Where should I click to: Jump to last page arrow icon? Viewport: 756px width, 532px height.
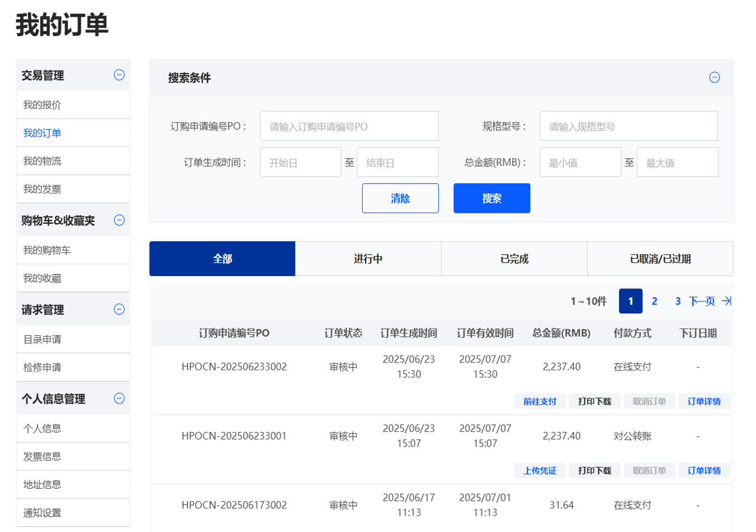coord(726,301)
